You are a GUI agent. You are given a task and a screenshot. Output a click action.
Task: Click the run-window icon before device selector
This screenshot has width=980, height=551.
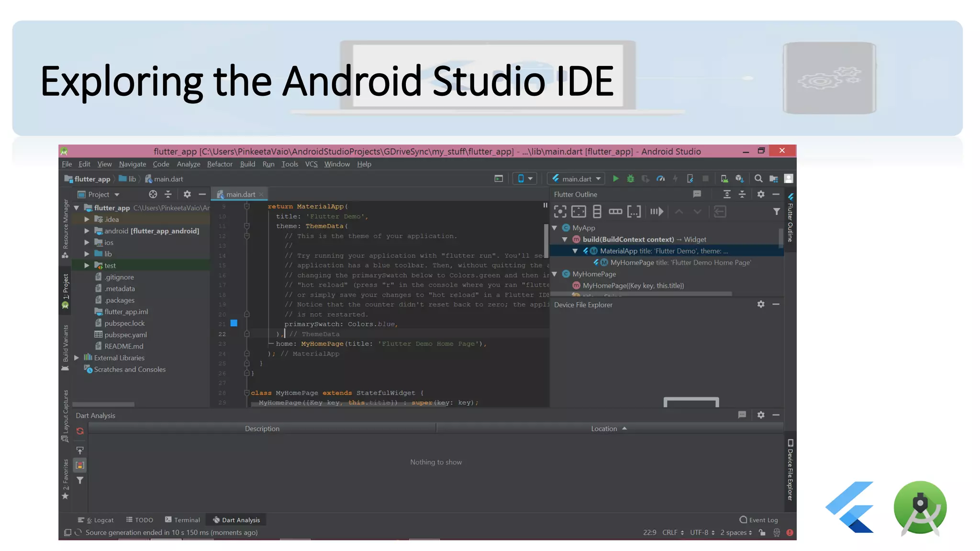[499, 178]
